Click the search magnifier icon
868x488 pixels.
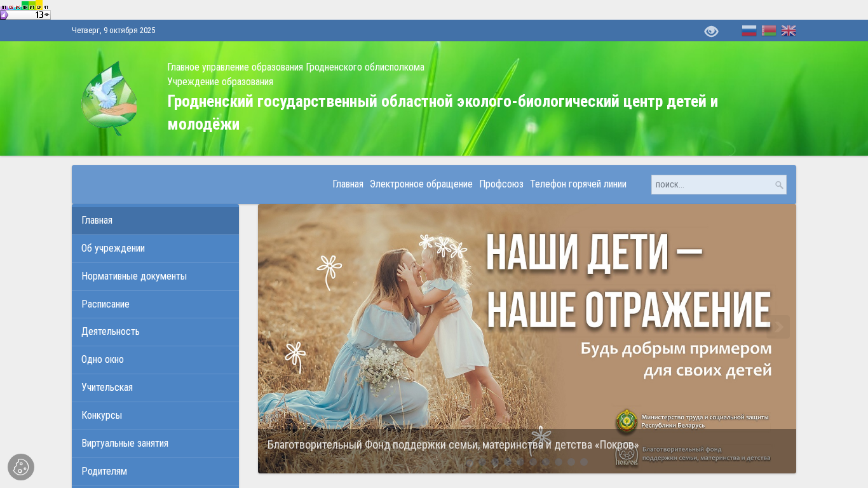[779, 185]
